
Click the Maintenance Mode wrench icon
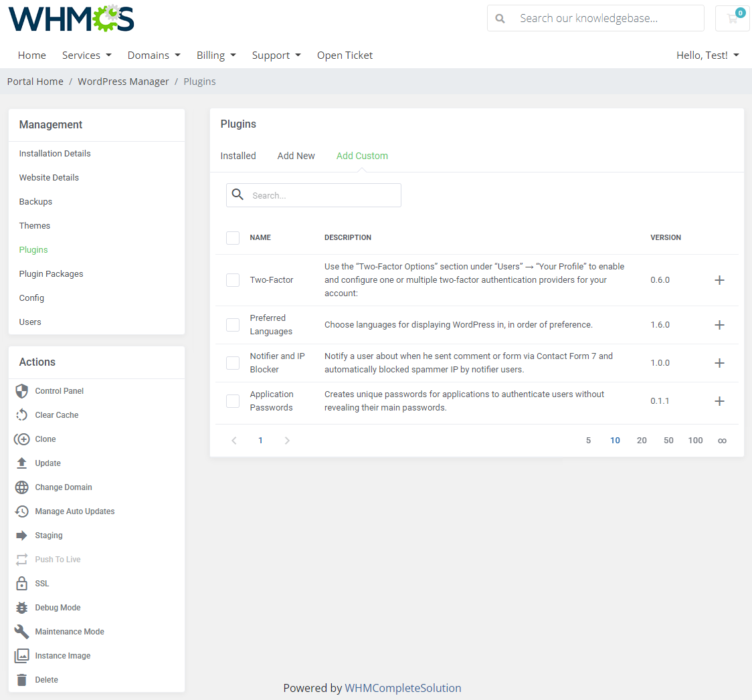pos(21,631)
